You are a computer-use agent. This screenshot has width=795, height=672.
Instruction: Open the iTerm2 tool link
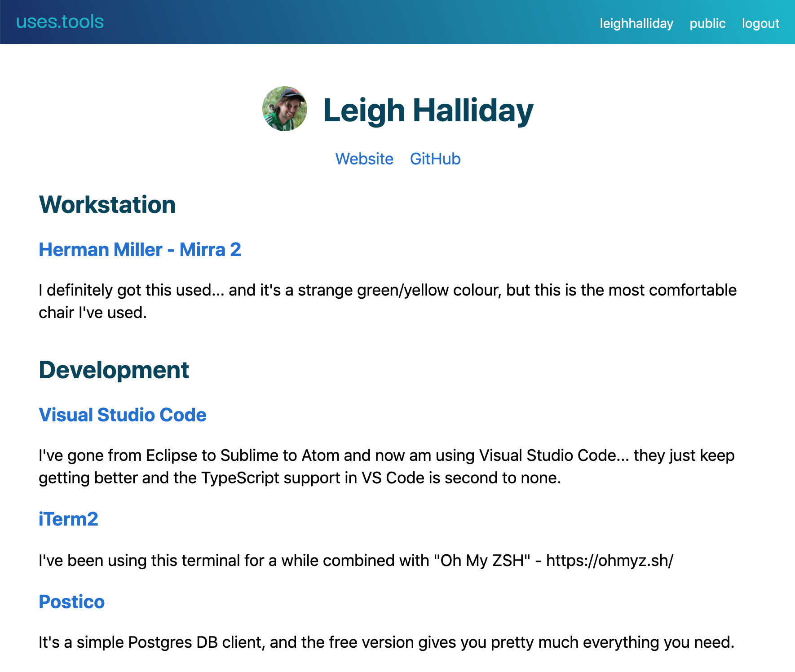tap(68, 519)
